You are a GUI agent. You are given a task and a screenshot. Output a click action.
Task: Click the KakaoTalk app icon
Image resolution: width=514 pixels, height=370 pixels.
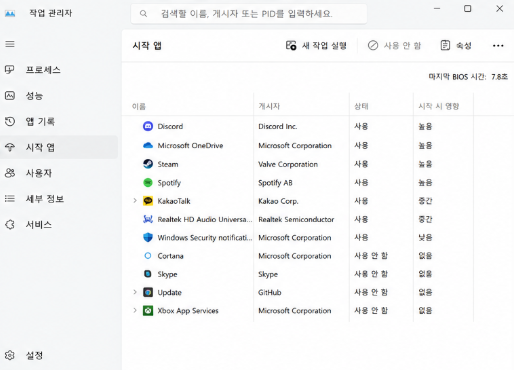(148, 201)
